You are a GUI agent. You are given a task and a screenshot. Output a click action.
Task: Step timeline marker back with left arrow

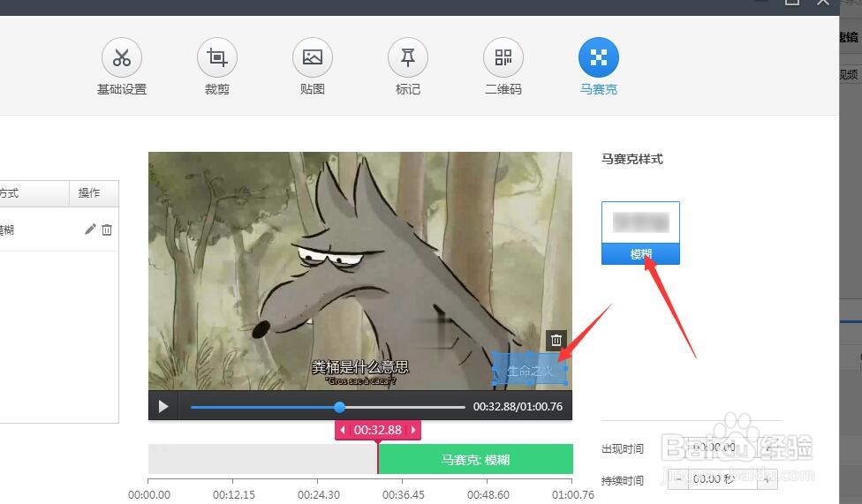[343, 430]
